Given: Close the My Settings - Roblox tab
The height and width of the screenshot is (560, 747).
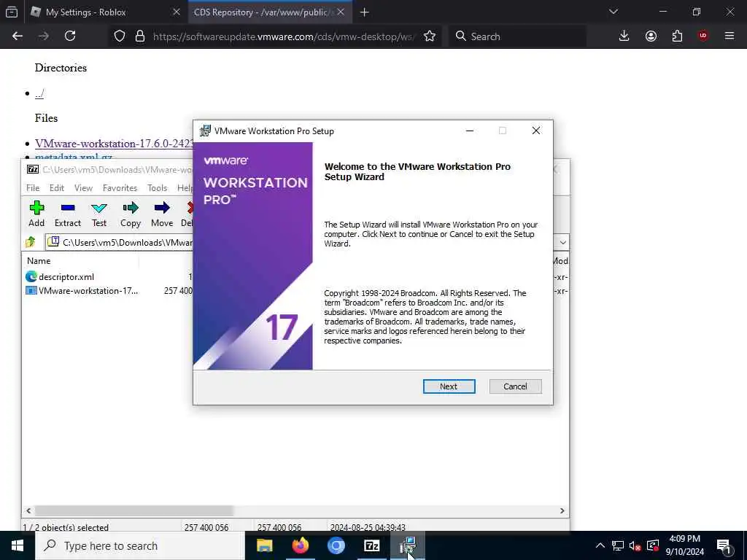Looking at the screenshot, I should coord(177,12).
